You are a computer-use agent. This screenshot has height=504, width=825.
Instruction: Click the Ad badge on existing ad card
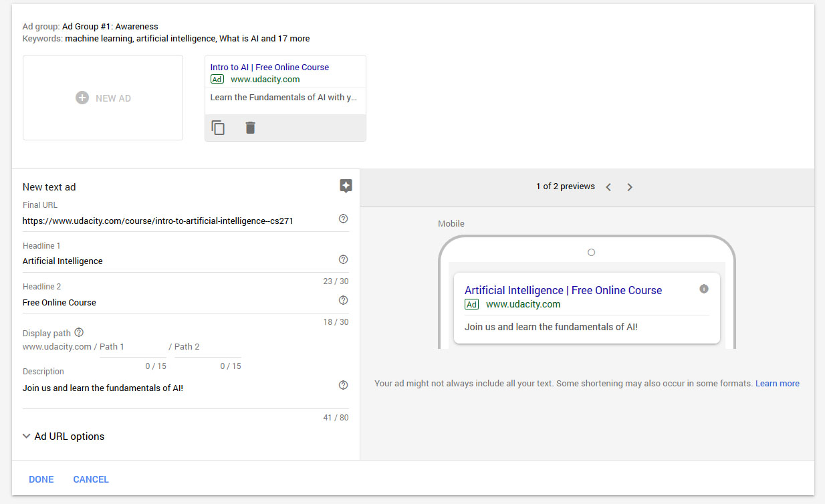tap(217, 79)
